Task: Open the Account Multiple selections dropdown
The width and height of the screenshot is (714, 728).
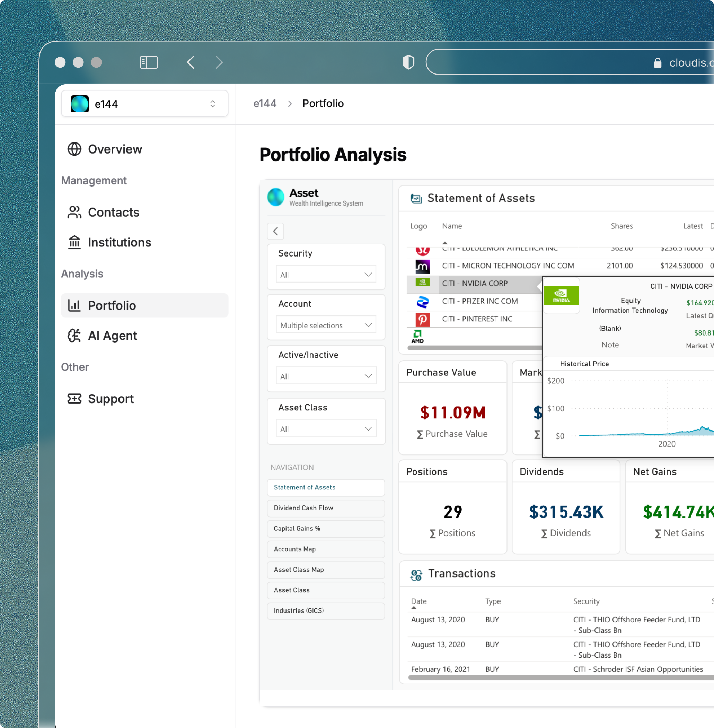Action: point(326,325)
